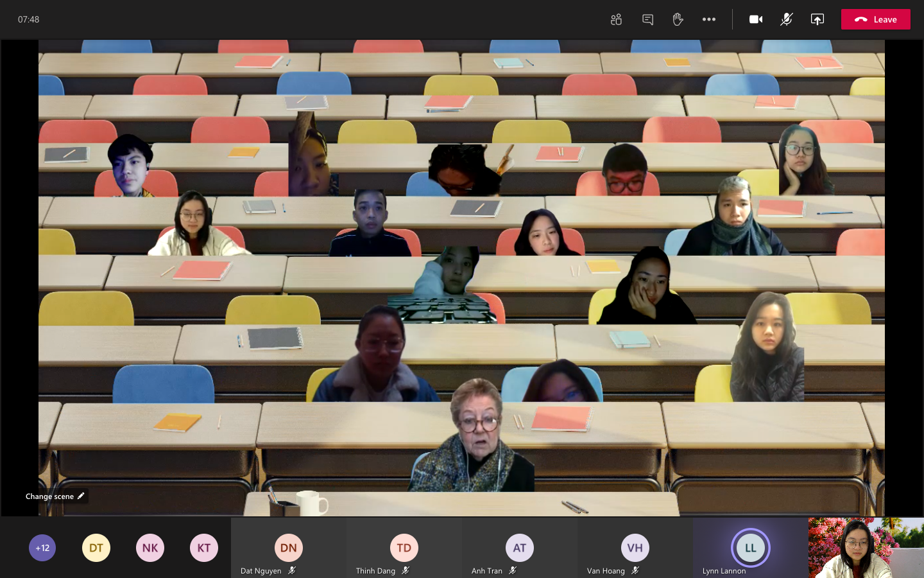Click muted mic icon next to Thinh Dang

pyautogui.click(x=406, y=570)
